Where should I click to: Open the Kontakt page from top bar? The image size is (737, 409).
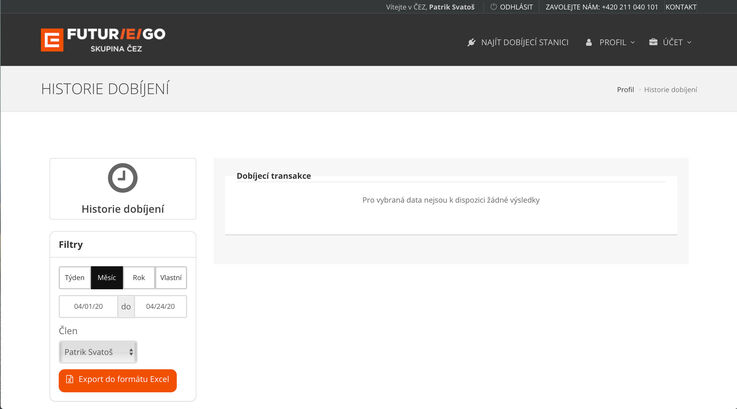(680, 7)
